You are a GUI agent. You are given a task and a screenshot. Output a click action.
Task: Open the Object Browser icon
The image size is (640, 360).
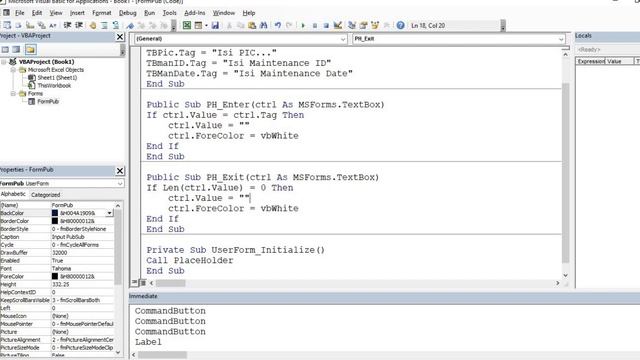pos(375,25)
